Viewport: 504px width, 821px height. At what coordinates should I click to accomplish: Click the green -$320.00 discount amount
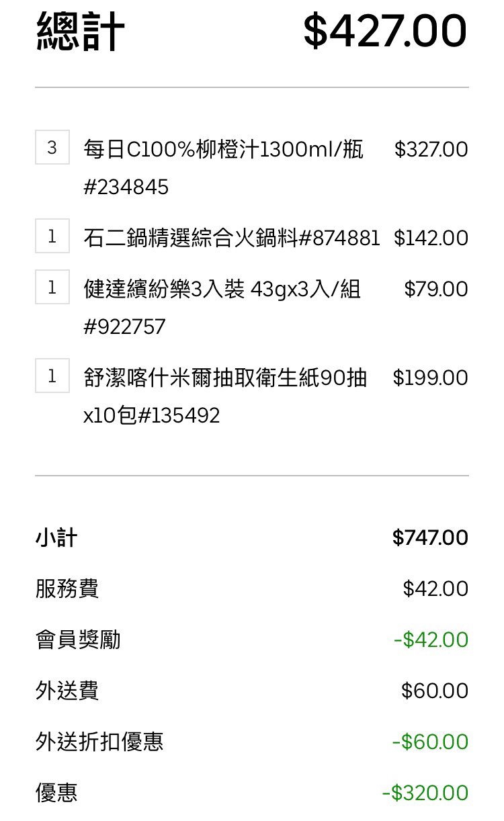[x=425, y=793]
